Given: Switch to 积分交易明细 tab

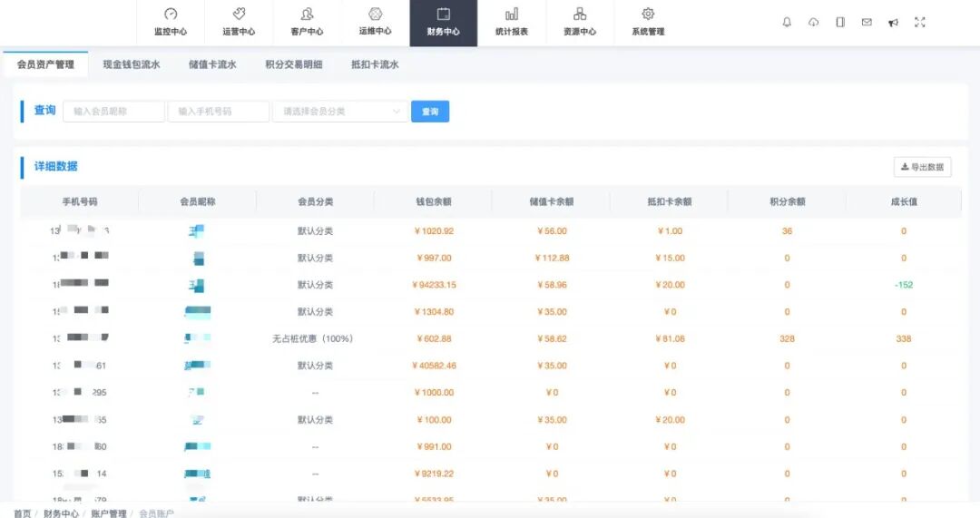Looking at the screenshot, I should click(x=294, y=64).
